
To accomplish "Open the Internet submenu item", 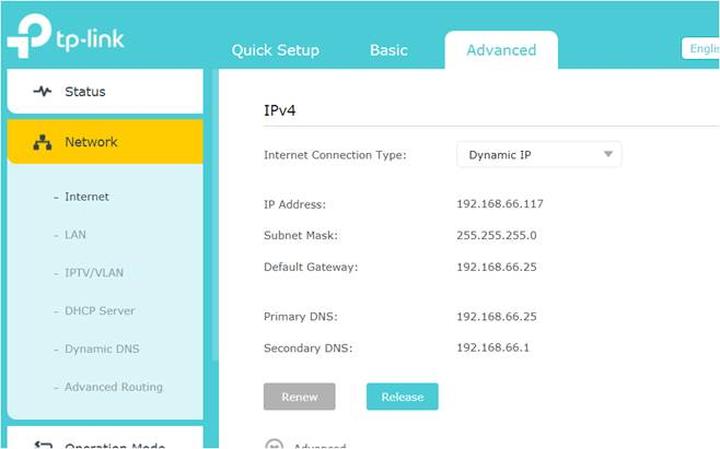I will pos(87,197).
